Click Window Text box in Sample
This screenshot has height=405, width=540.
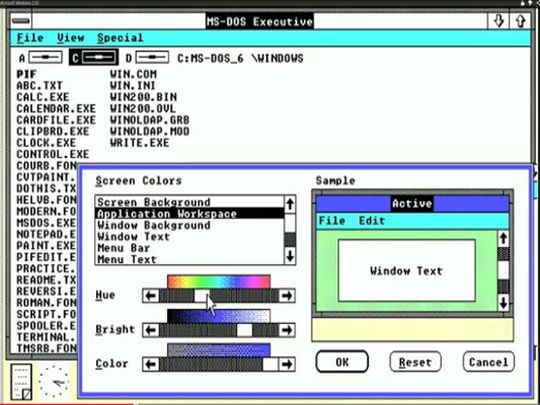pyautogui.click(x=406, y=271)
